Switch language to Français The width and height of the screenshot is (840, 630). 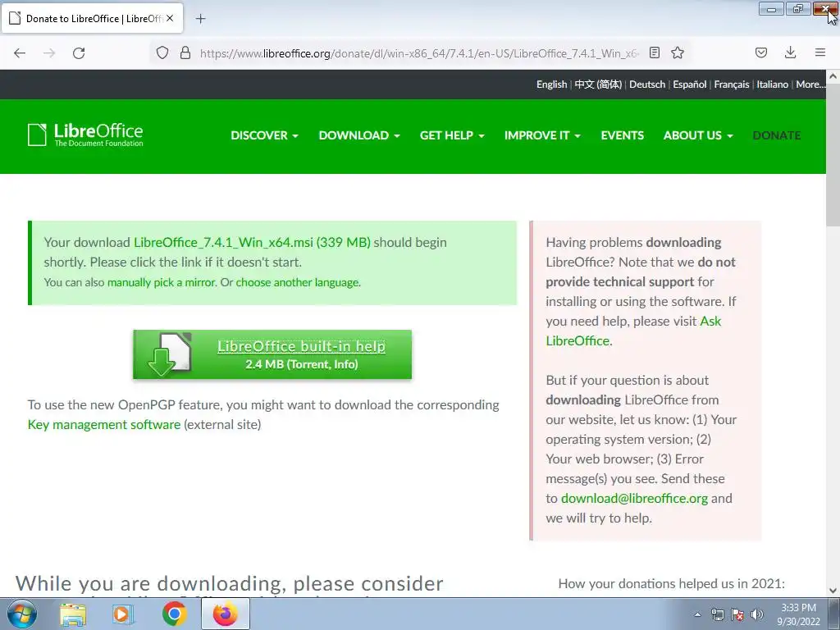pyautogui.click(x=731, y=84)
